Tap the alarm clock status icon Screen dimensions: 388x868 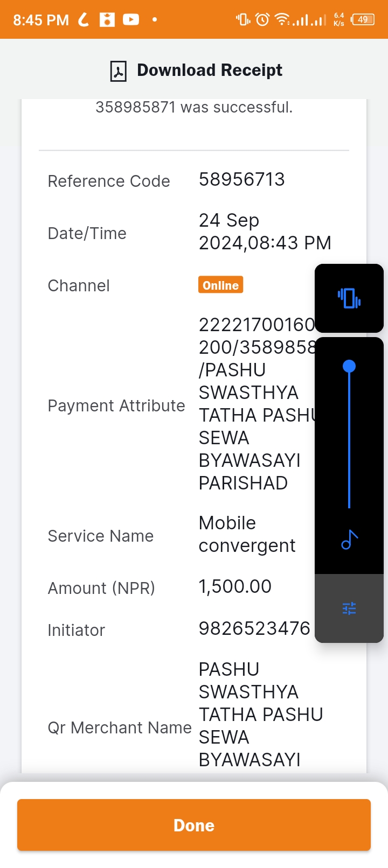coord(262,20)
